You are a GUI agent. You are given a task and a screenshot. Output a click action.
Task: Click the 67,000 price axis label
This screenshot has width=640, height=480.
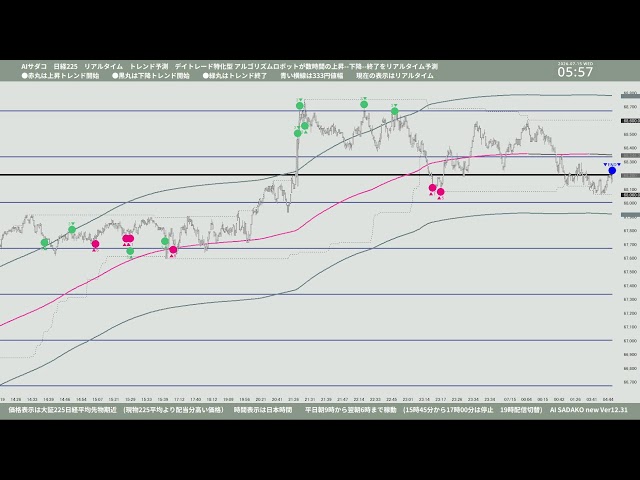point(630,340)
